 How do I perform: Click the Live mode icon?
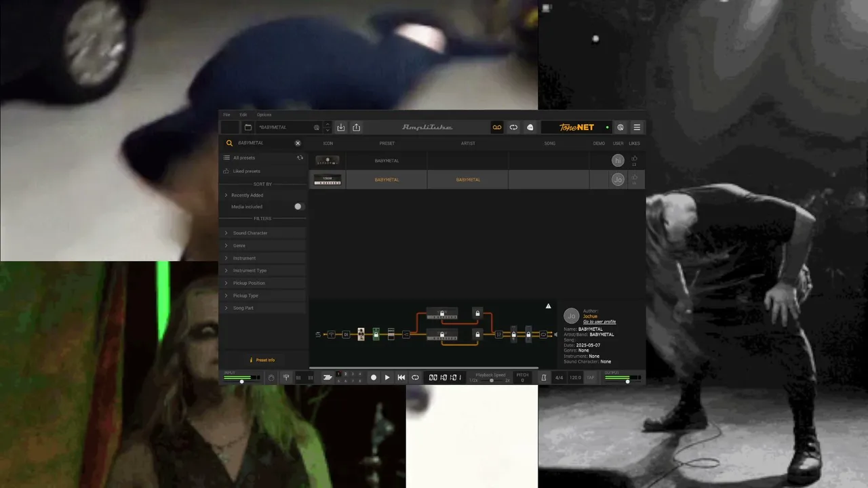pos(530,127)
